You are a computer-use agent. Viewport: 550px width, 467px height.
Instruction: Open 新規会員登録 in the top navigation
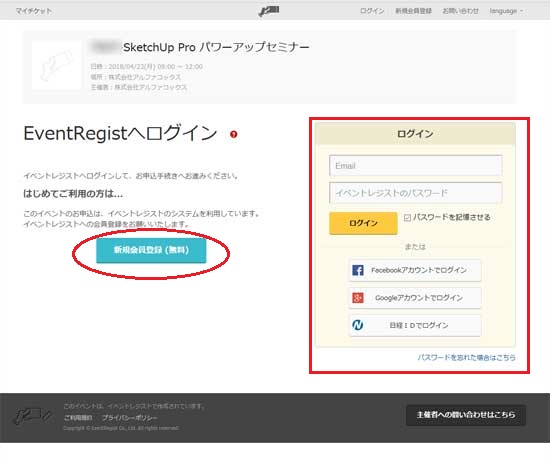[414, 11]
